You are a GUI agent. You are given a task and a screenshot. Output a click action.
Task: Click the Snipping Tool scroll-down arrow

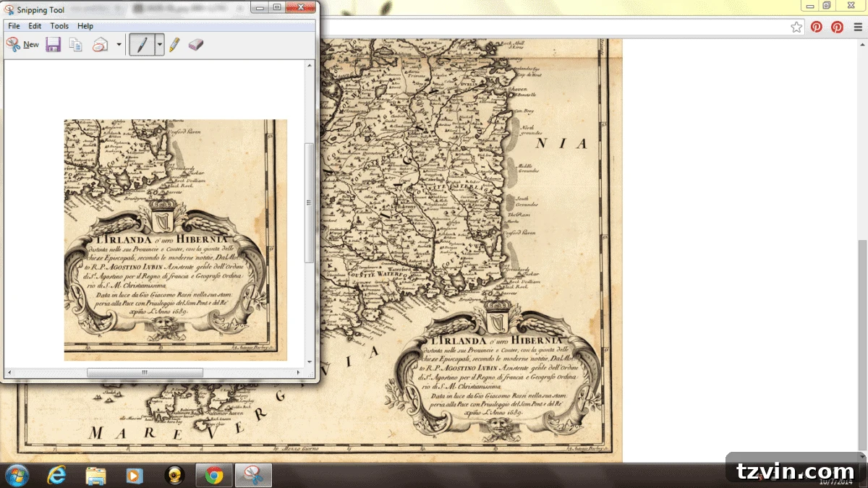pyautogui.click(x=310, y=361)
